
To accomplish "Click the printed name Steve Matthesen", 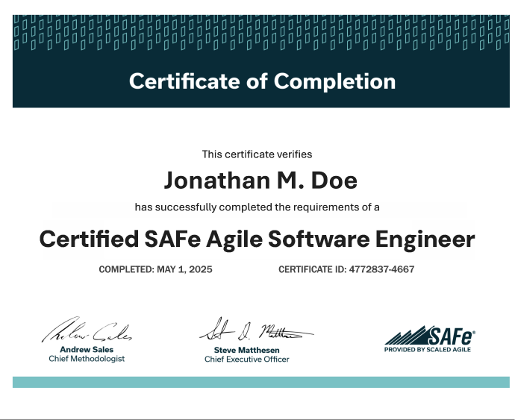I will (246, 349).
